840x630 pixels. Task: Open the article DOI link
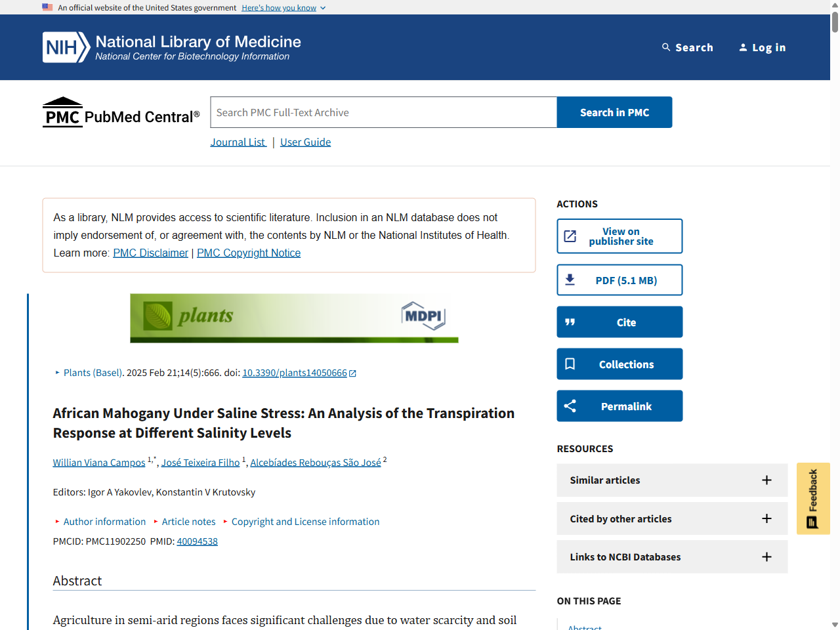click(294, 373)
